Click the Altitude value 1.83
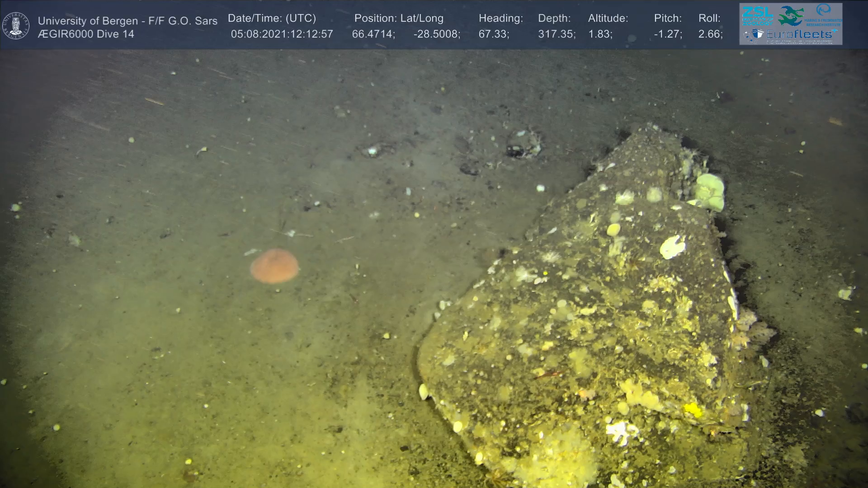Viewport: 868px width, 488px height. tap(600, 34)
